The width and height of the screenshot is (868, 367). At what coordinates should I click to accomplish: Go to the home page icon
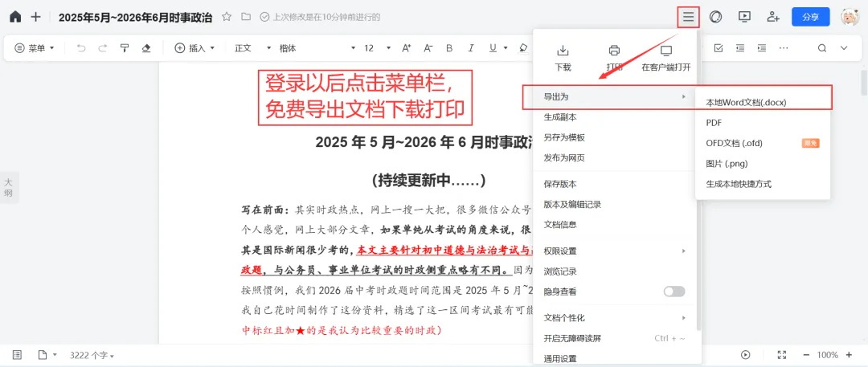pyautogui.click(x=15, y=17)
